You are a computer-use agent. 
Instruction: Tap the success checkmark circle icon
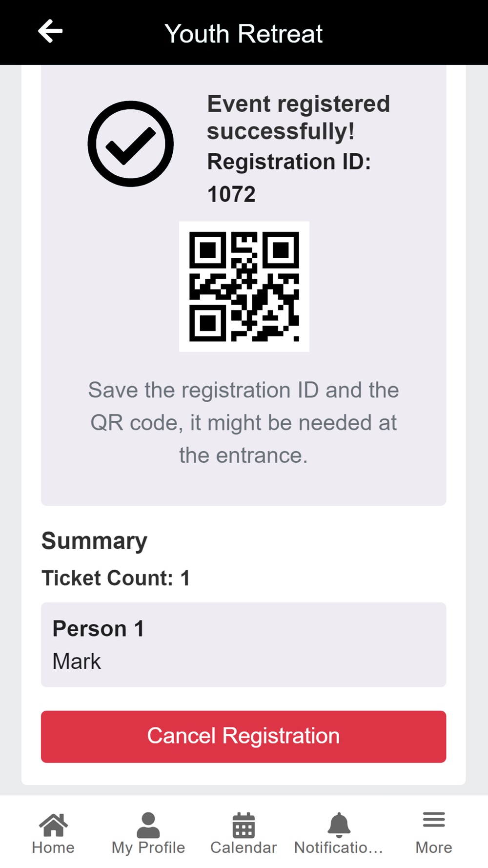131,144
